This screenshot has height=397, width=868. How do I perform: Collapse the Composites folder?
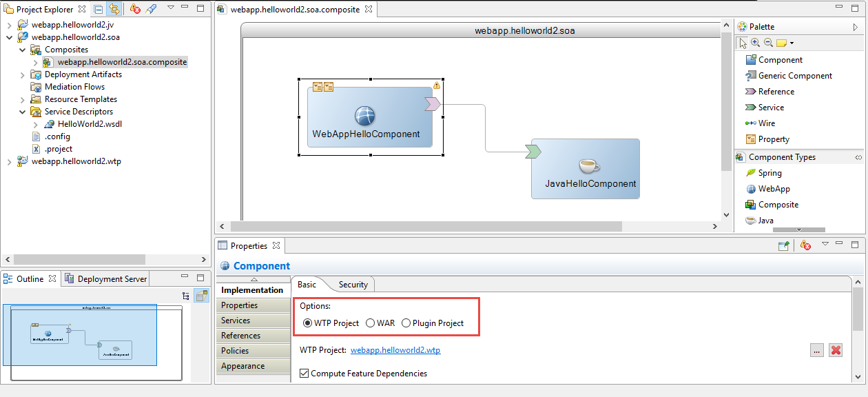point(22,50)
